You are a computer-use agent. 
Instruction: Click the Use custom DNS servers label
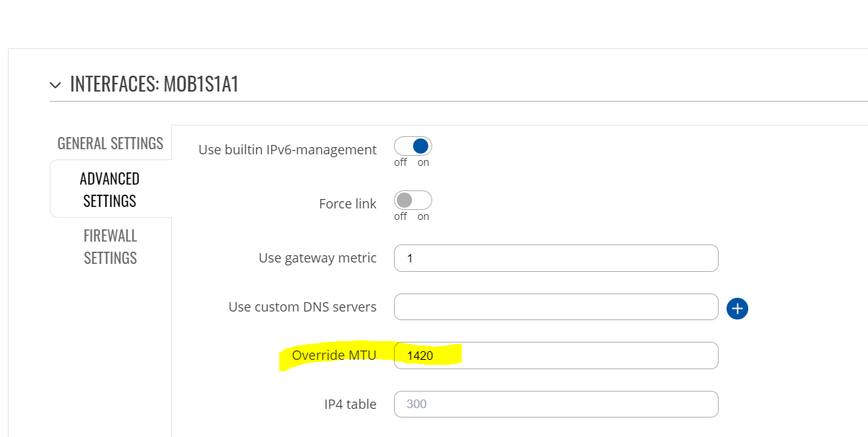pos(302,307)
